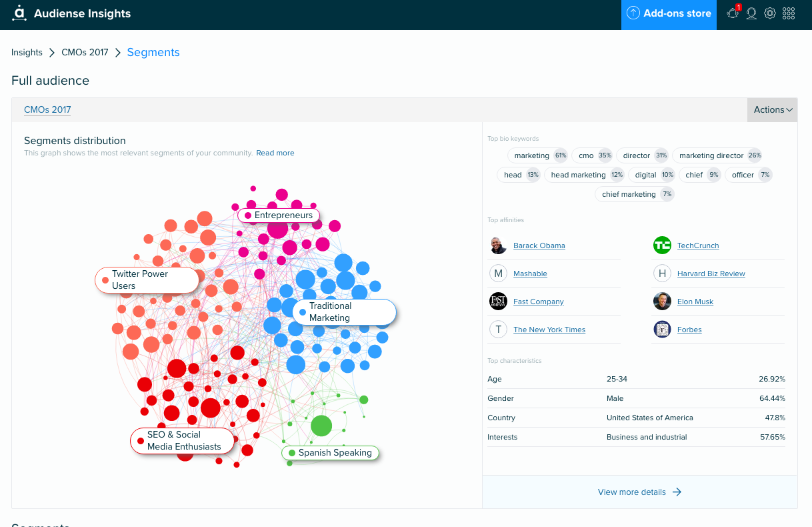Viewport: 812px width, 527px height.
Task: Click the large green Spanish Speaking bubble
Action: point(321,426)
